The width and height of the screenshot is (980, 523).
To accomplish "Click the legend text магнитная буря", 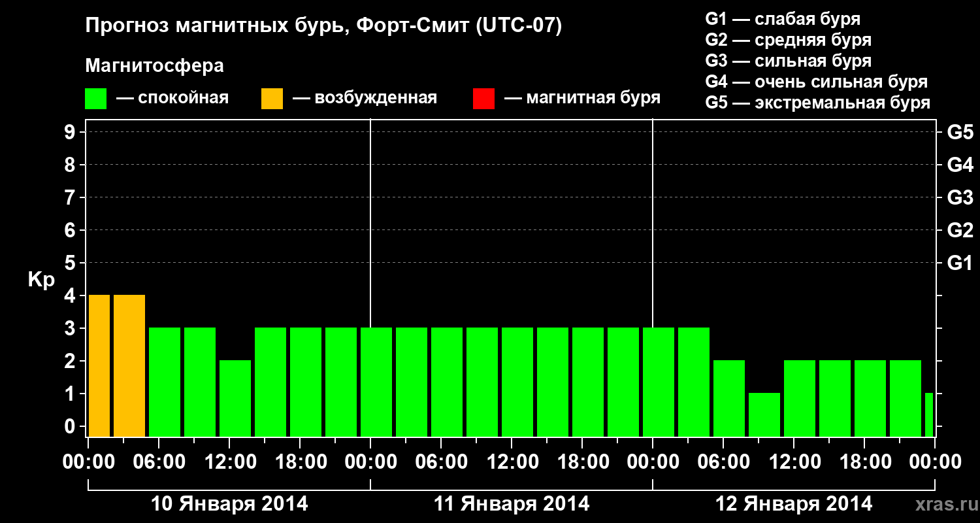I will click(593, 99).
